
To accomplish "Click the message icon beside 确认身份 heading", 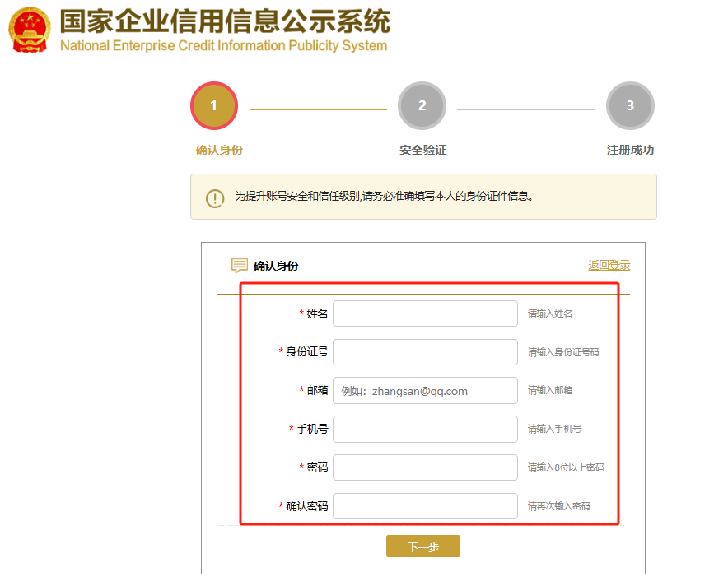I will tap(240, 266).
